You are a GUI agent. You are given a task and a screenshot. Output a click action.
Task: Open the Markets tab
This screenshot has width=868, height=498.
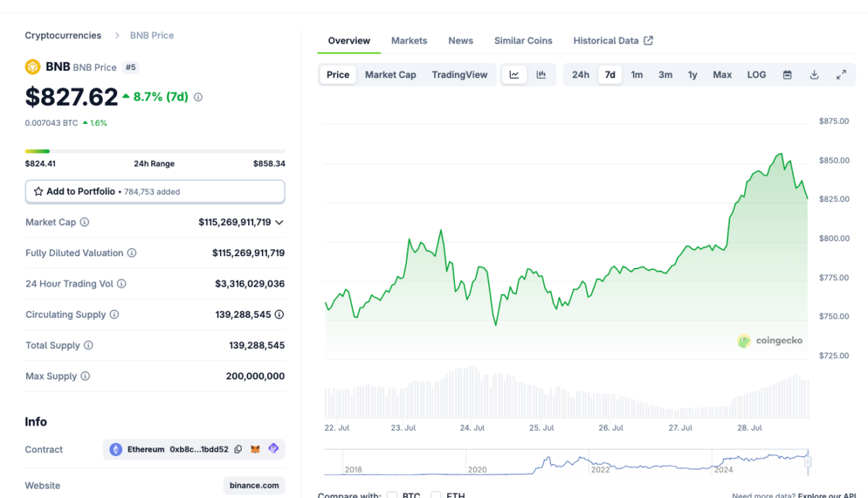409,41
